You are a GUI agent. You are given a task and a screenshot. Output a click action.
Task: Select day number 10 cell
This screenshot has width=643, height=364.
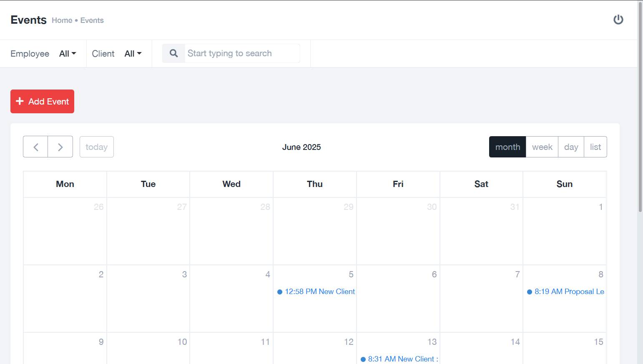(148, 348)
